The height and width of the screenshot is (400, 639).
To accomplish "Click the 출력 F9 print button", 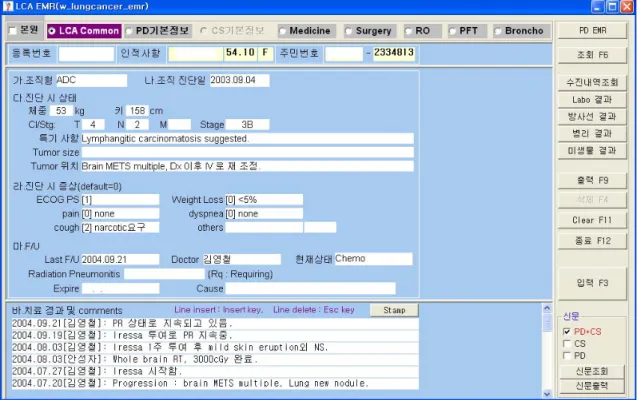I will (x=592, y=180).
